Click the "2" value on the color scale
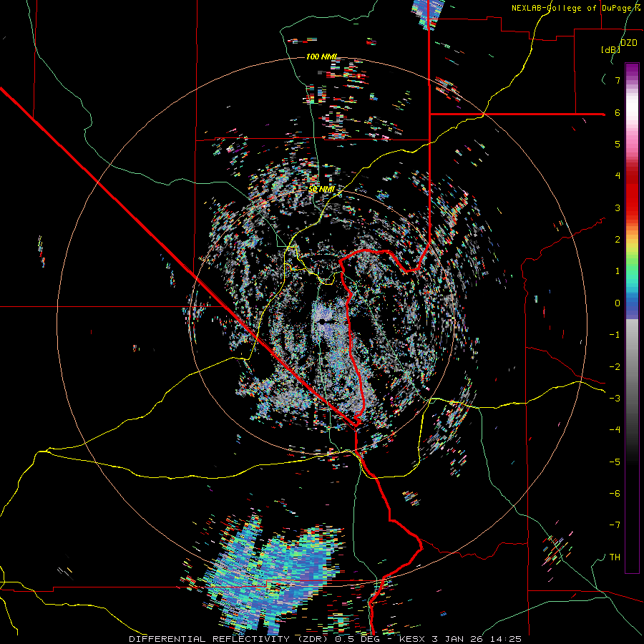 pyautogui.click(x=618, y=240)
